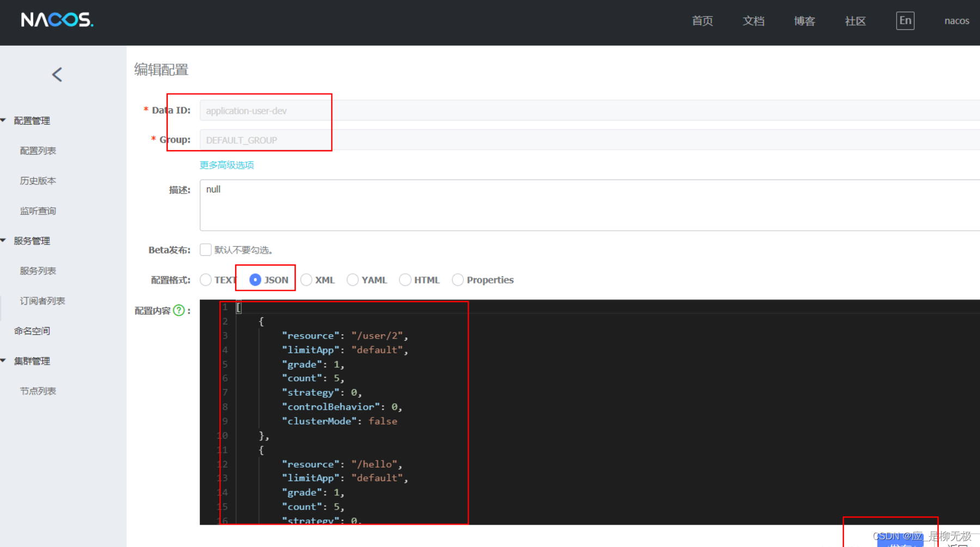Collapse 配置管理 sidebar section
Screen dimensions: 980x547
[x=32, y=121]
